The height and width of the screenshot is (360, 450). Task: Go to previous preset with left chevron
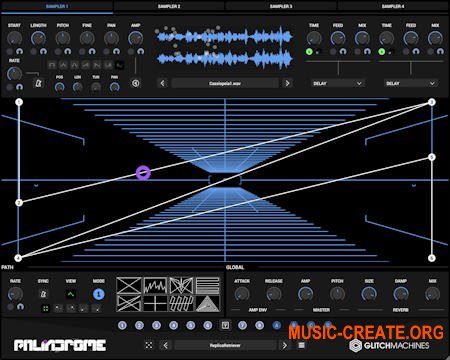166,345
